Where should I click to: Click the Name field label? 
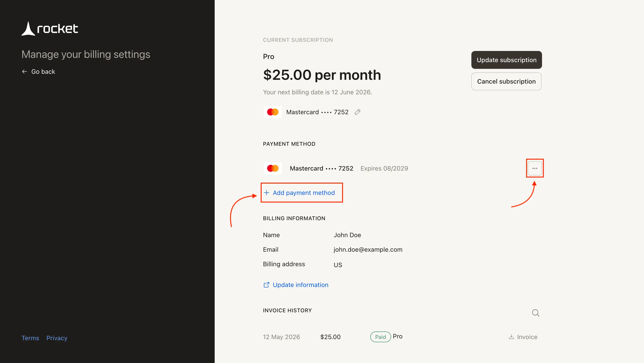click(271, 235)
